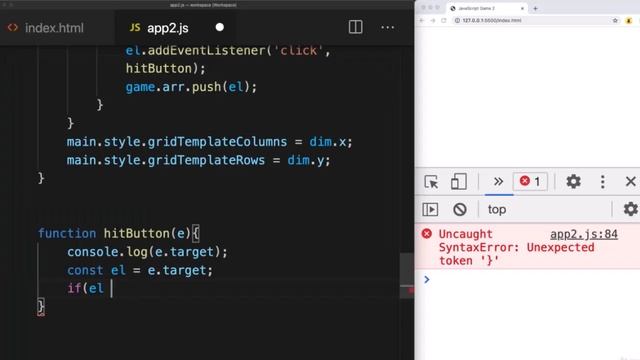
Task: Click the 'if(el' line in editor
Action: [x=86, y=289]
